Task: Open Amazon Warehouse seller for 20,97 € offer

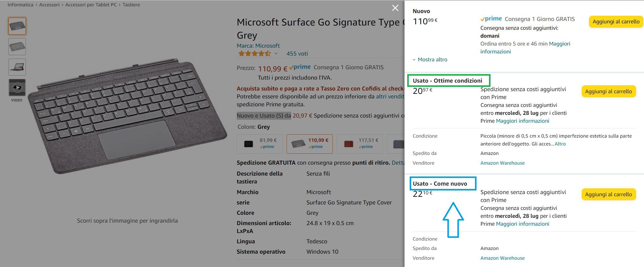Action: tap(502, 163)
